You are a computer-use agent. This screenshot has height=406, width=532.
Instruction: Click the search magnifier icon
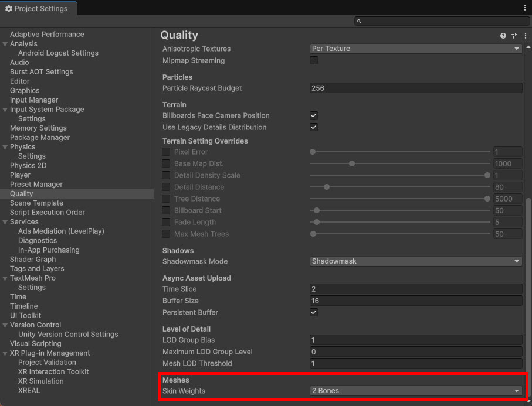click(359, 21)
